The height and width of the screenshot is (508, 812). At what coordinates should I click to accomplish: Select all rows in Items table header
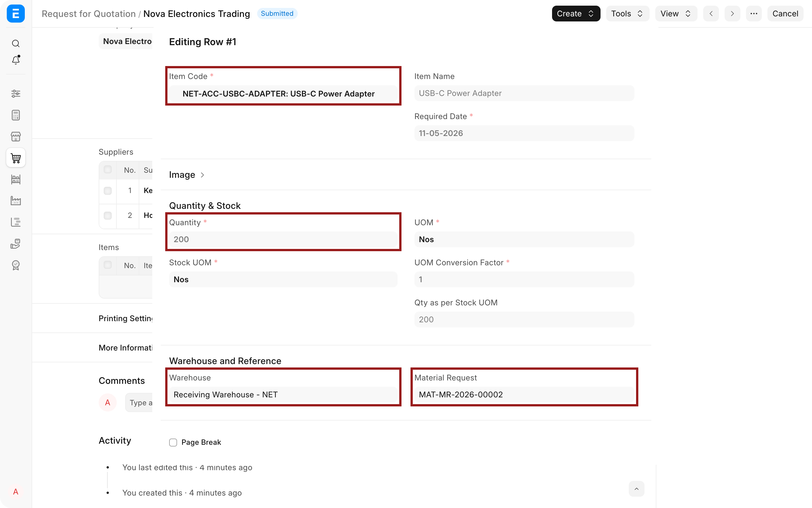(x=108, y=265)
